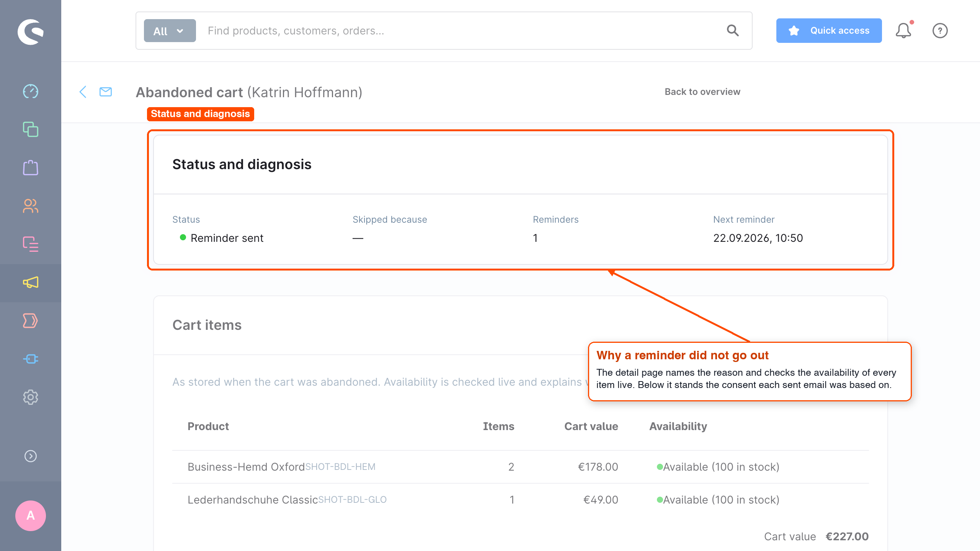
Task: Click the Product column header
Action: pyautogui.click(x=208, y=426)
